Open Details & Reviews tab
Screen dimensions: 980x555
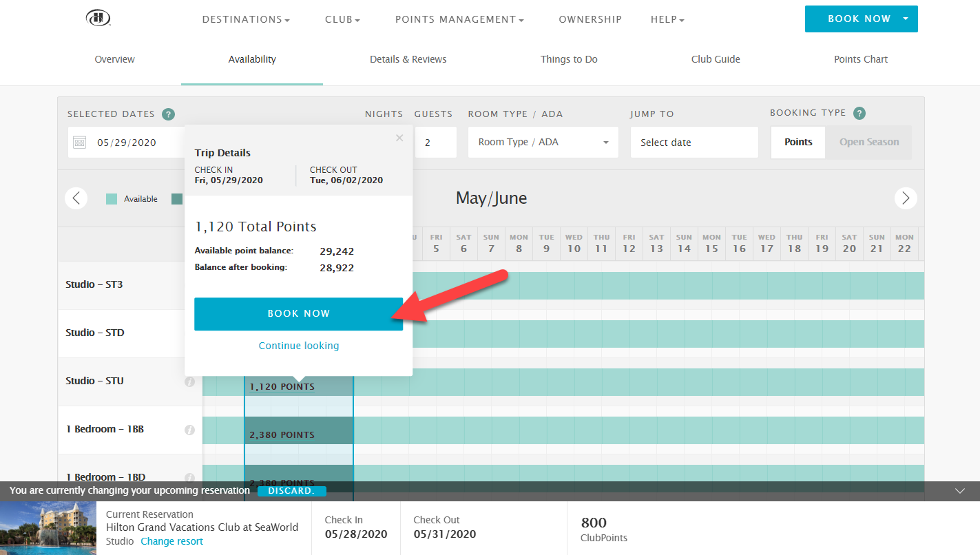coord(408,59)
